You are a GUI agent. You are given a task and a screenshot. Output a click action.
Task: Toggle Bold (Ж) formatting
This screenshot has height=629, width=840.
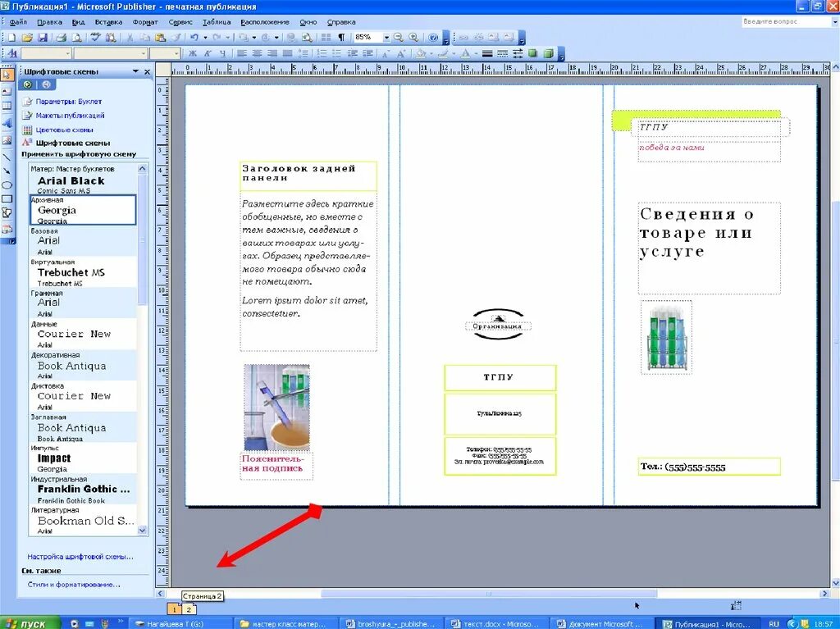[x=192, y=53]
